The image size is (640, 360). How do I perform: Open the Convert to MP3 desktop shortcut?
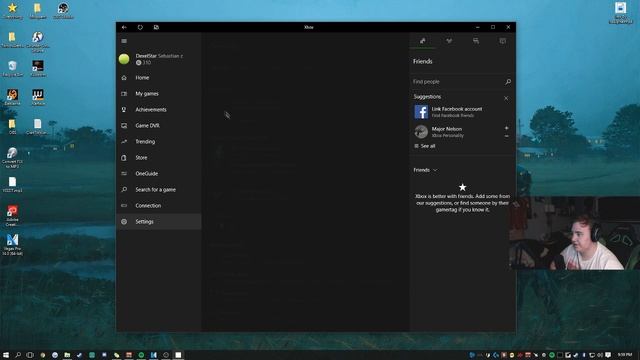12,158
